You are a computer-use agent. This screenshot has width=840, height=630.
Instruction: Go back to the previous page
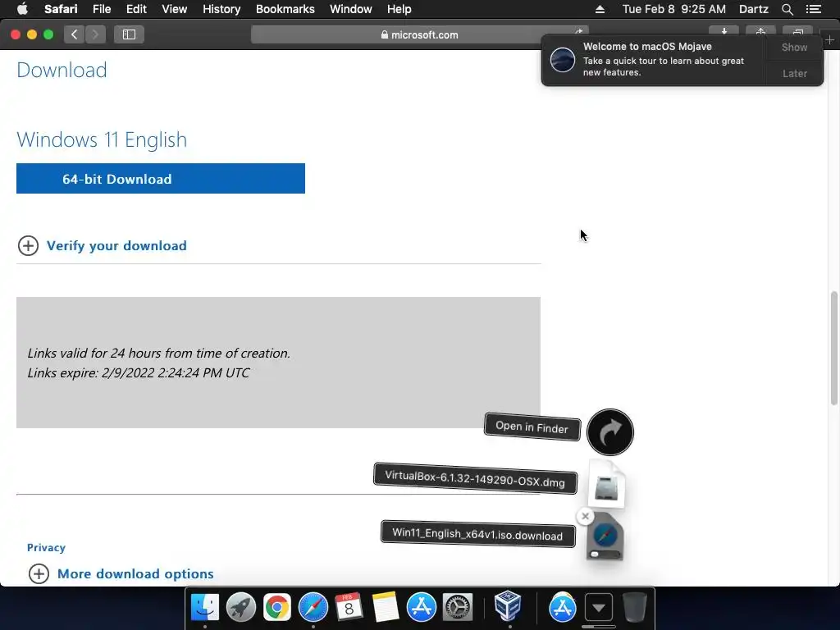click(x=75, y=34)
